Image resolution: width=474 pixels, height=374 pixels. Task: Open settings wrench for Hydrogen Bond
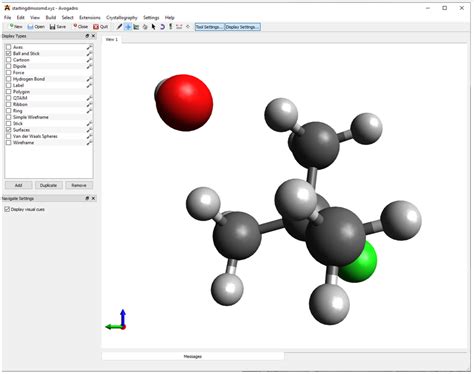pos(89,79)
